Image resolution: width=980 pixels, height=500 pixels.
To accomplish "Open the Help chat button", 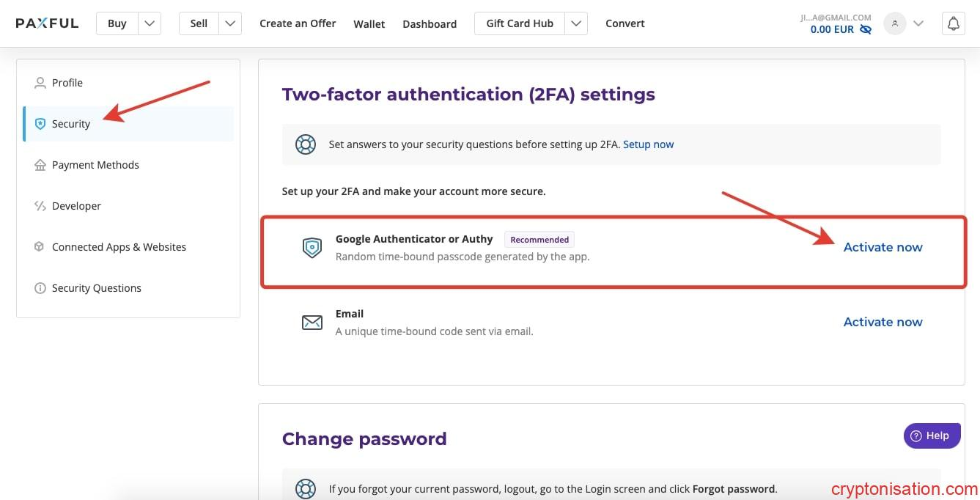I will tap(931, 435).
